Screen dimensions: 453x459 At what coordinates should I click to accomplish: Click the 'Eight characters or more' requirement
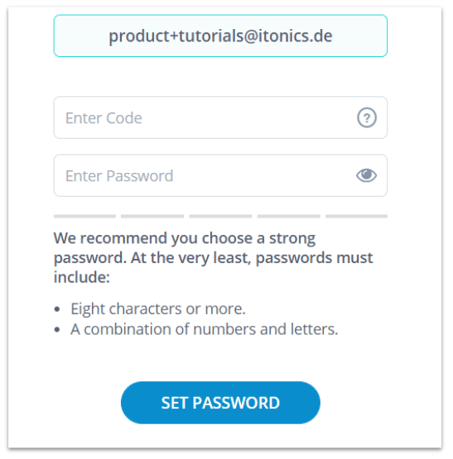(x=158, y=309)
